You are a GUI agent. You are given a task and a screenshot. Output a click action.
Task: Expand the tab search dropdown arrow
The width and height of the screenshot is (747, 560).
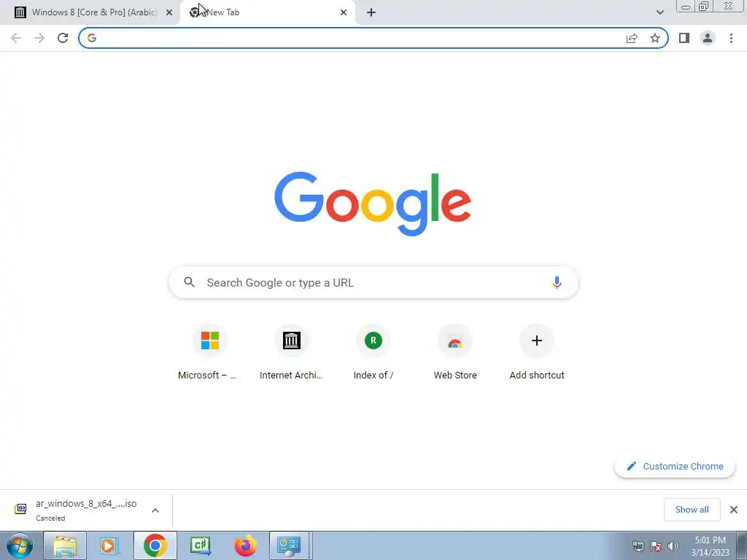[659, 12]
